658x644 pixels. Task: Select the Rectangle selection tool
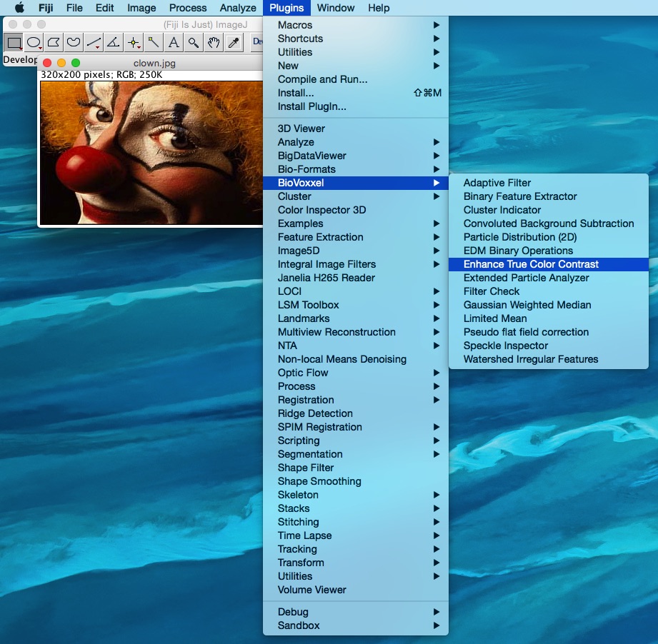click(13, 42)
